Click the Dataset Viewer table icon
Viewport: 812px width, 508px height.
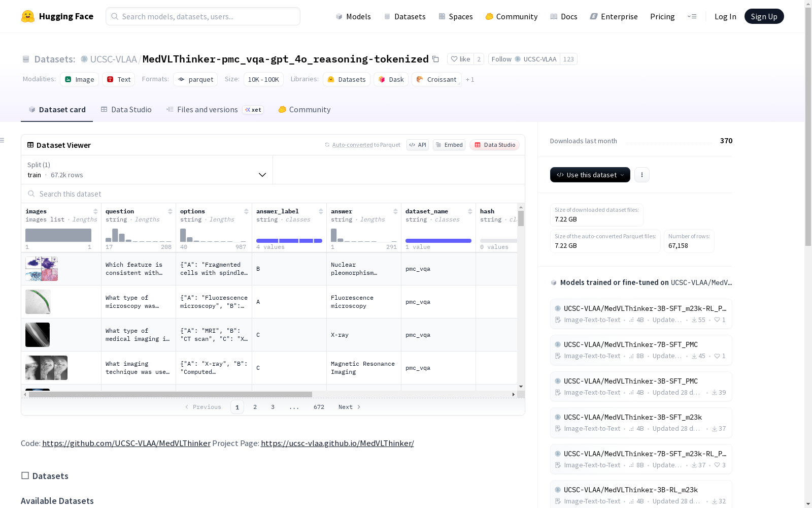[30, 145]
